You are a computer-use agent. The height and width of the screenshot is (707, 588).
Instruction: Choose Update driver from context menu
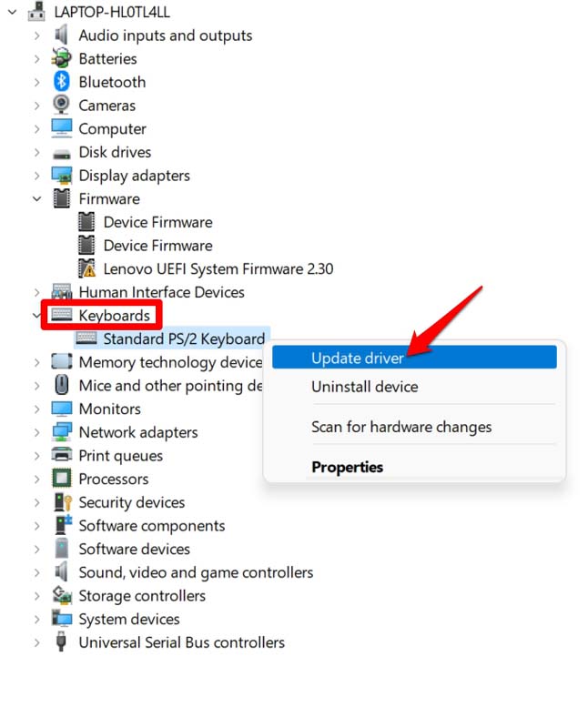(357, 358)
